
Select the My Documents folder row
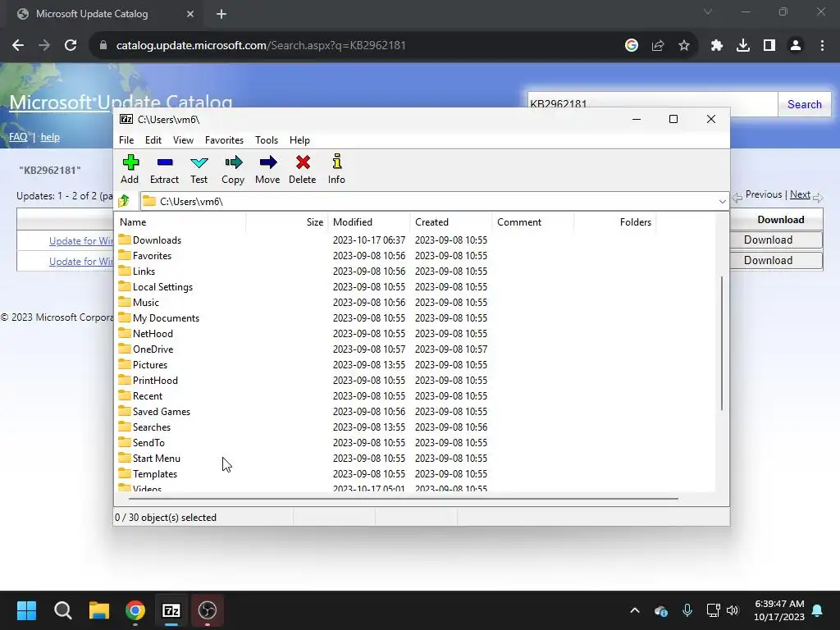click(415, 317)
